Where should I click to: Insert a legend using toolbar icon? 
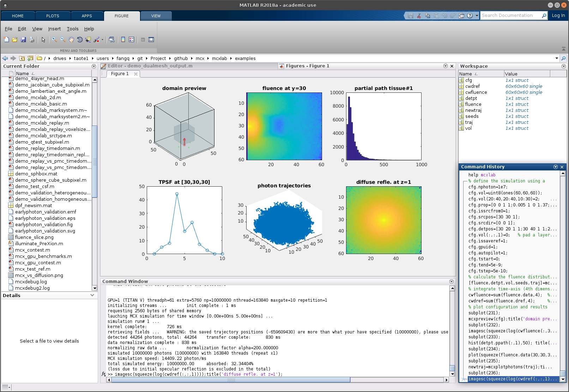132,40
